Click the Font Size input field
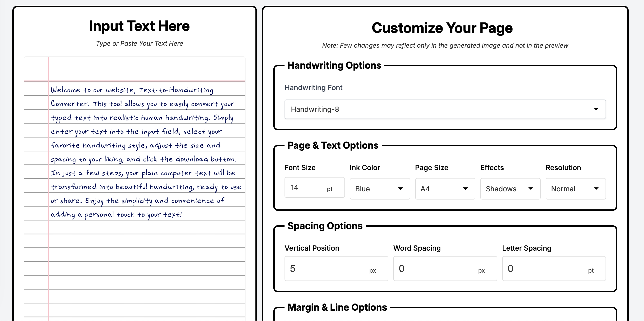The width and height of the screenshot is (644, 321). coord(310,188)
